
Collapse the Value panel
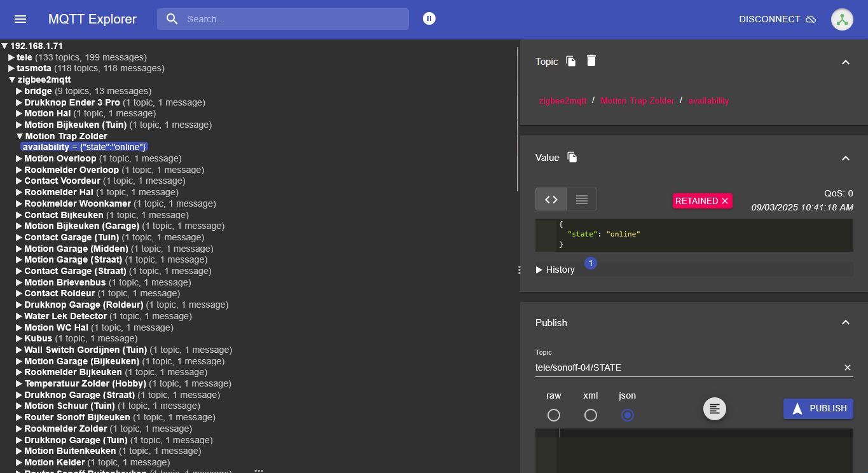846,158
